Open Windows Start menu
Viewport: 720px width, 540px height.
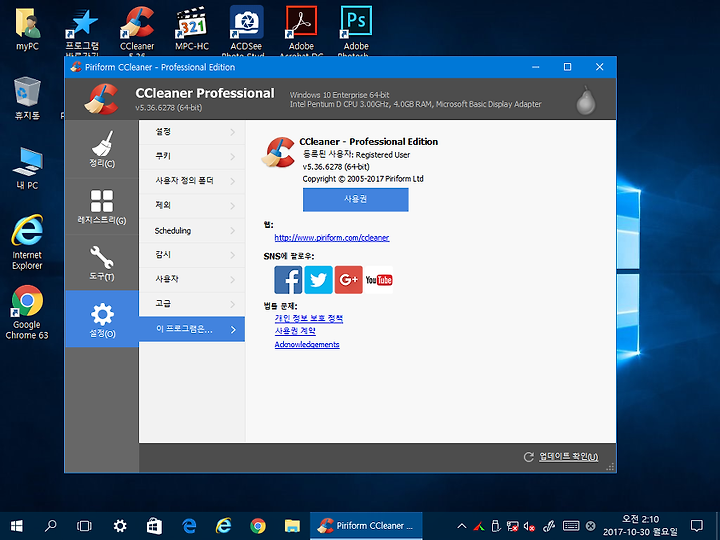[17, 526]
